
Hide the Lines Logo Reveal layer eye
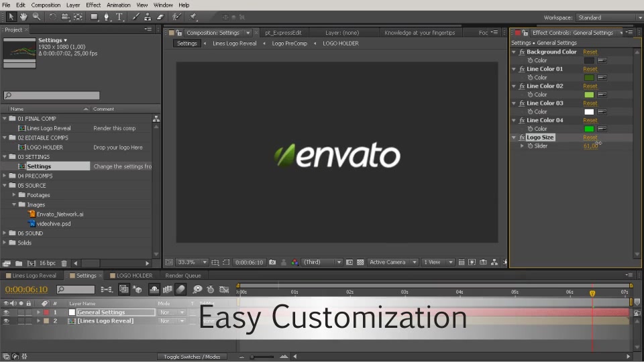click(6, 321)
